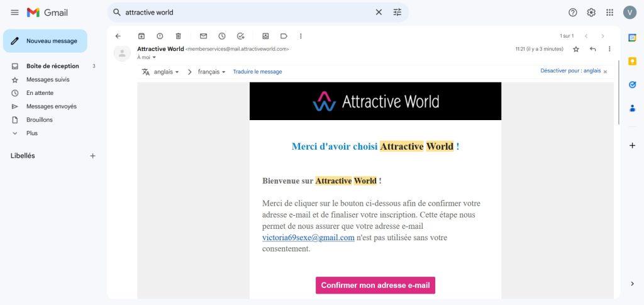Report the message as spam
Image resolution: width=644 pixels, height=305 pixels.
pos(160,36)
